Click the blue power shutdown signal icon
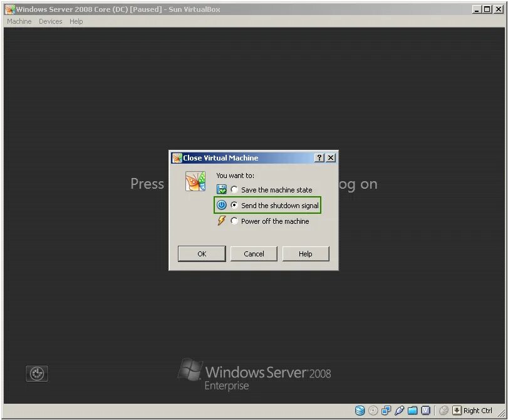508x420 pixels. (x=222, y=205)
